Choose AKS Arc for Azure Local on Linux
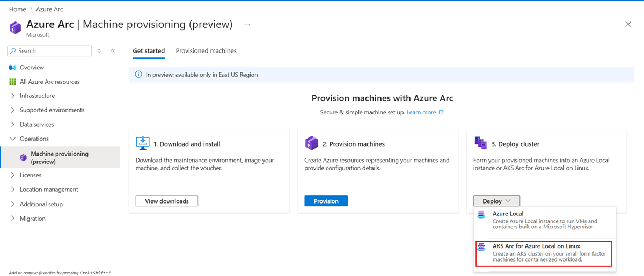This screenshot has width=644, height=276. [x=544, y=253]
